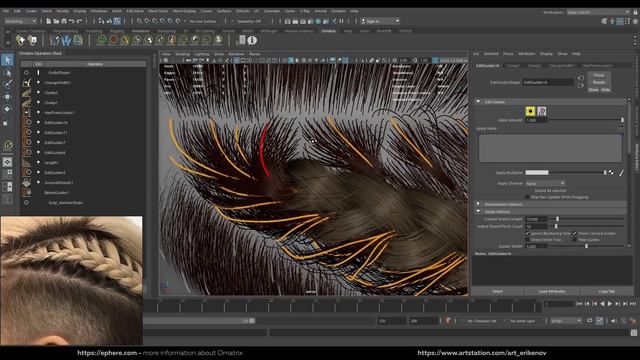The height and width of the screenshot is (360, 640).
Task: Click the single-pane layout icon in toolbox
Action: [7, 162]
